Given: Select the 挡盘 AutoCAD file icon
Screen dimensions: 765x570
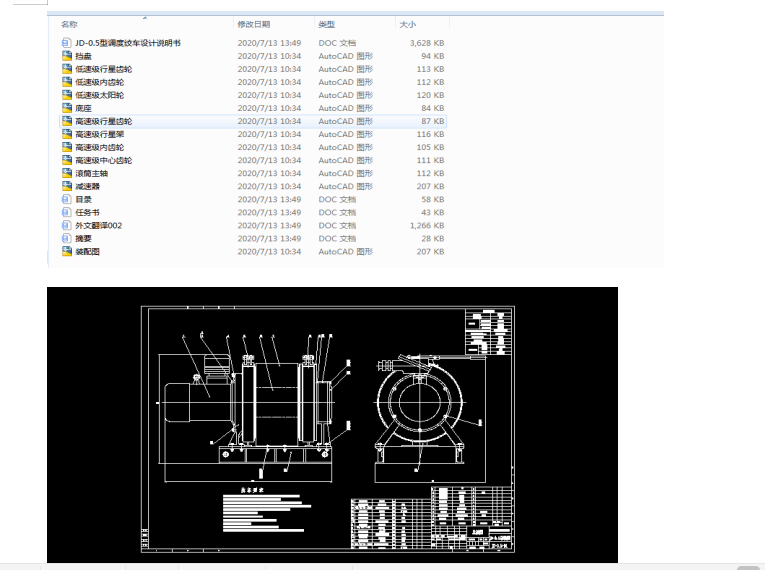Looking at the screenshot, I should (67, 56).
